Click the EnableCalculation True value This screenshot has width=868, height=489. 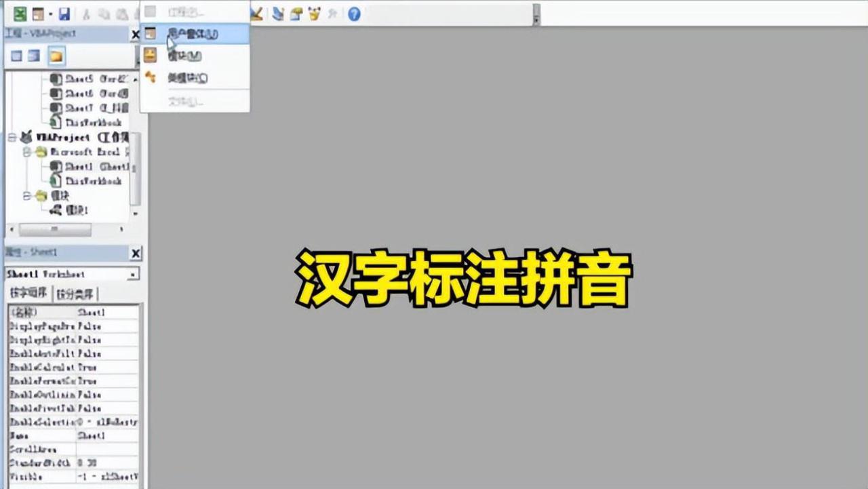click(107, 368)
